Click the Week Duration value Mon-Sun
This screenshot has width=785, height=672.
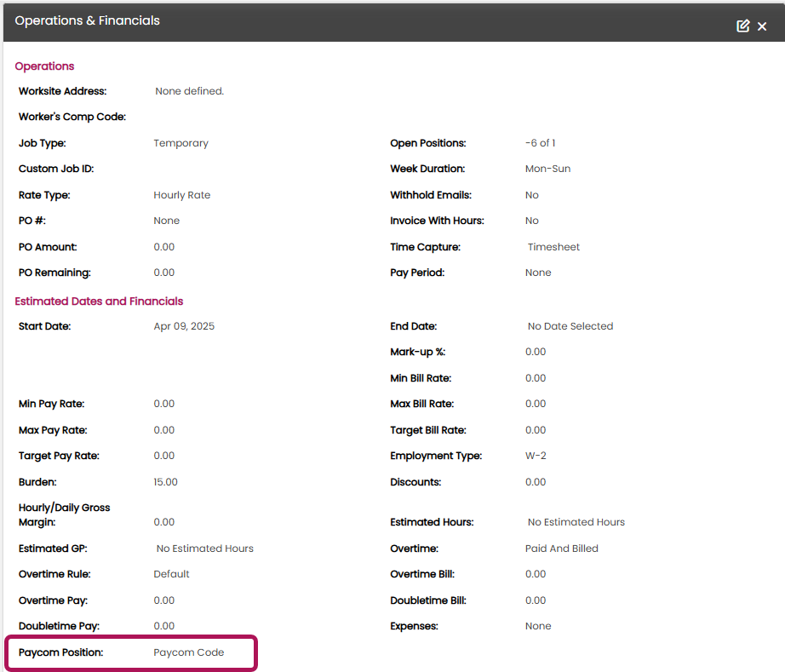pos(549,168)
